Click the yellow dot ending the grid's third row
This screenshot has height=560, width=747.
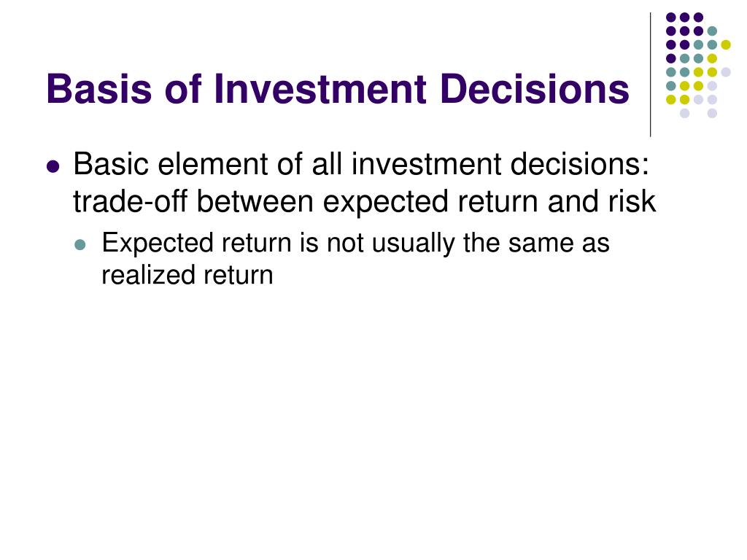tap(726, 44)
